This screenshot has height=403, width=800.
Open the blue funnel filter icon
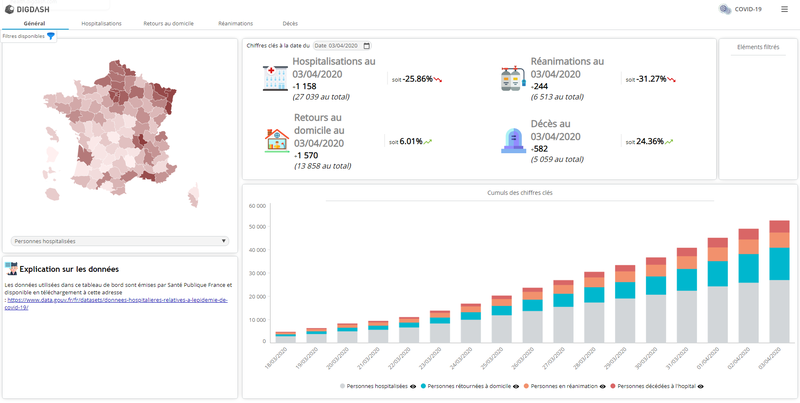click(51, 36)
